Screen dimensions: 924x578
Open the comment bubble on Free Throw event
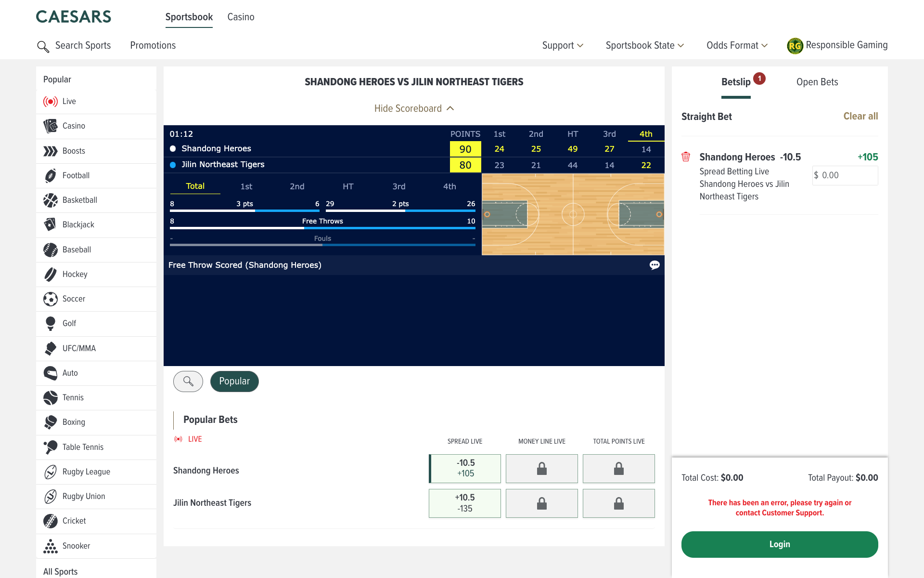pos(654,265)
